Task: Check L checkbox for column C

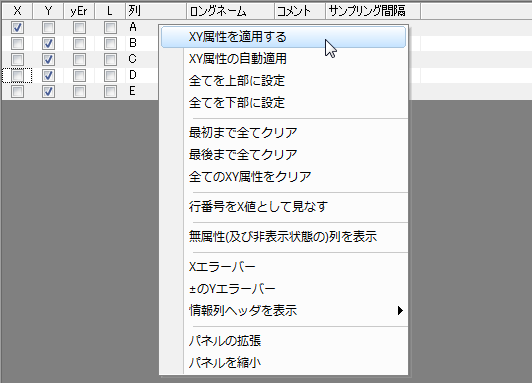Action: pos(110,59)
